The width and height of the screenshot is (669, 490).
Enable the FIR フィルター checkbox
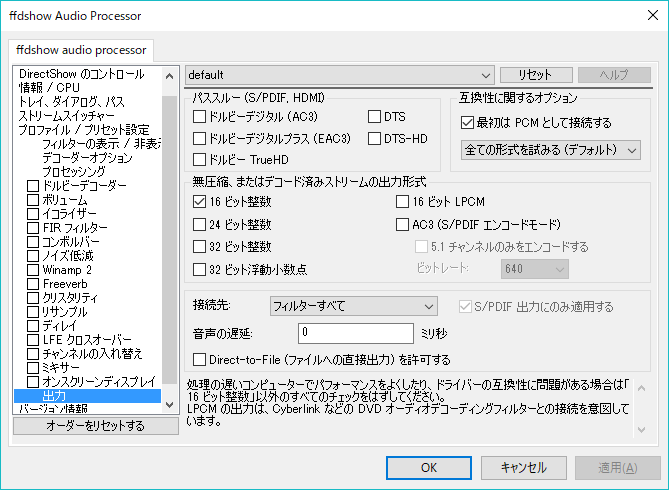tap(33, 228)
